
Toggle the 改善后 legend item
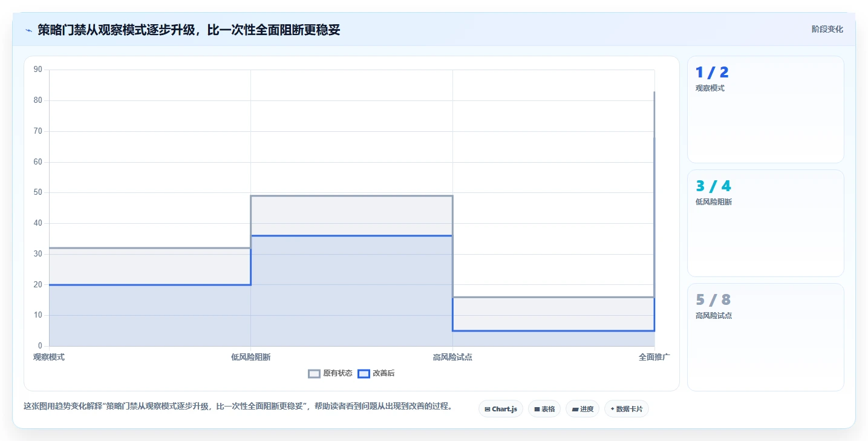pos(376,374)
